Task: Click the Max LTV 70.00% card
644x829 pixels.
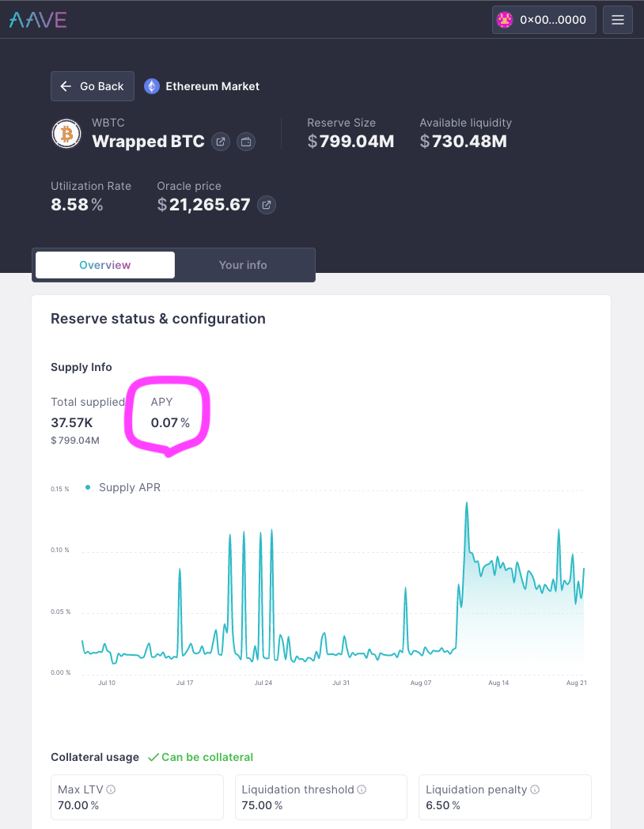Action: pyautogui.click(x=137, y=797)
